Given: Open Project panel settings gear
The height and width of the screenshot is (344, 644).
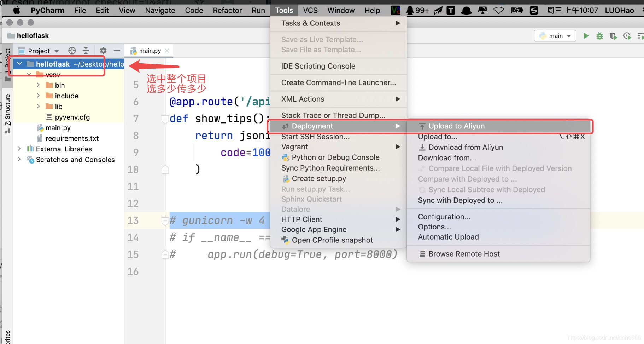Looking at the screenshot, I should coord(103,51).
